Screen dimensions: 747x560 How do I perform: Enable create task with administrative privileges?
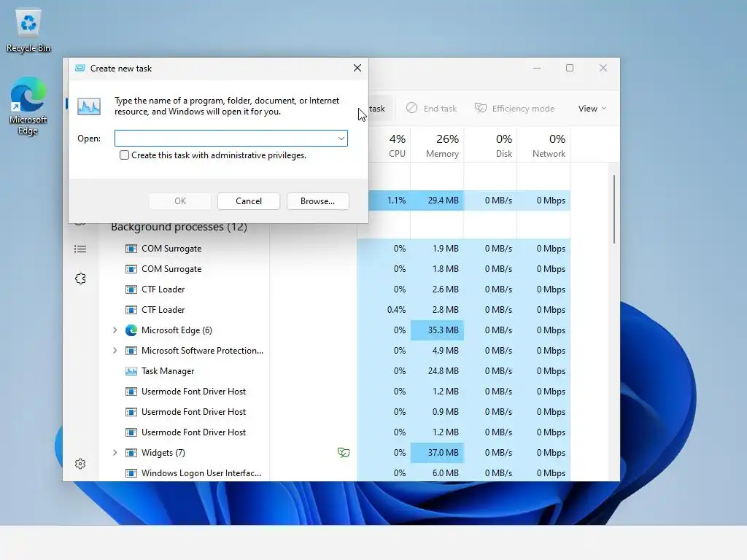click(x=124, y=155)
